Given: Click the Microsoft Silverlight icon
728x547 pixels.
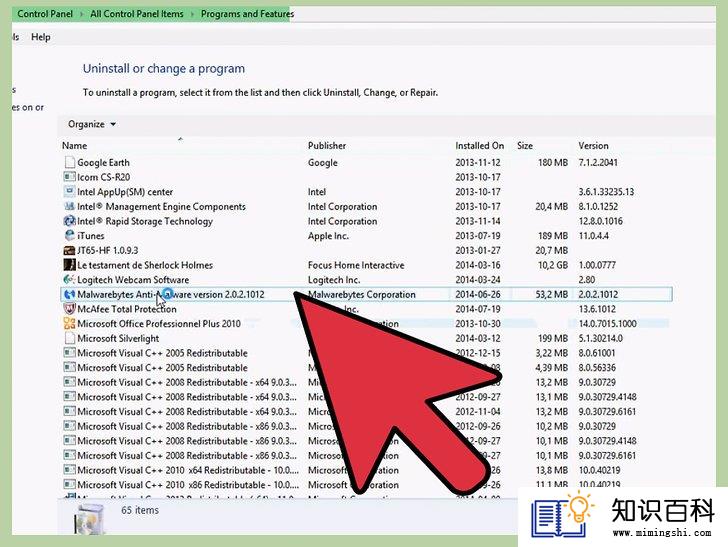Looking at the screenshot, I should point(70,338).
